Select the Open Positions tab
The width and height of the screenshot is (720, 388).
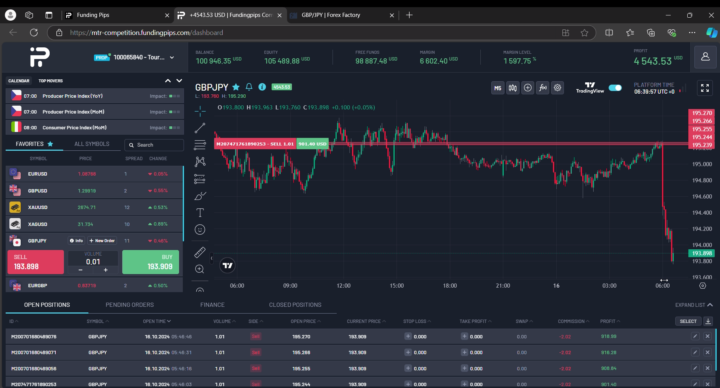point(47,305)
